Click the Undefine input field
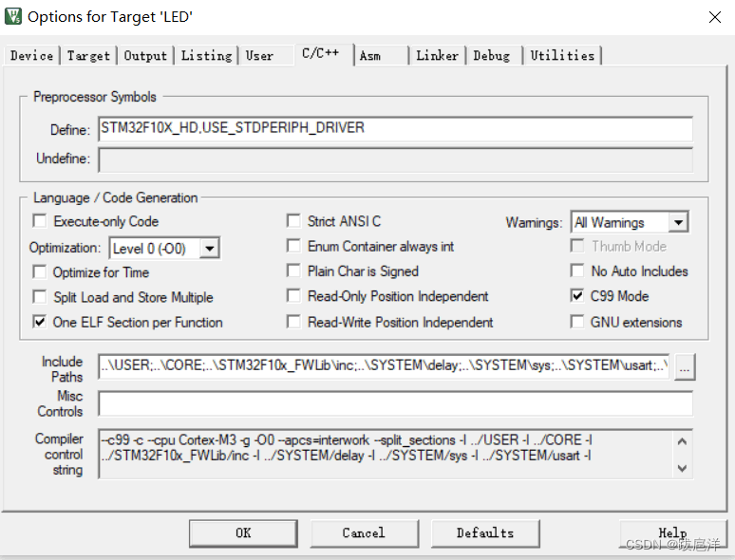This screenshot has height=560, width=735. pyautogui.click(x=395, y=159)
